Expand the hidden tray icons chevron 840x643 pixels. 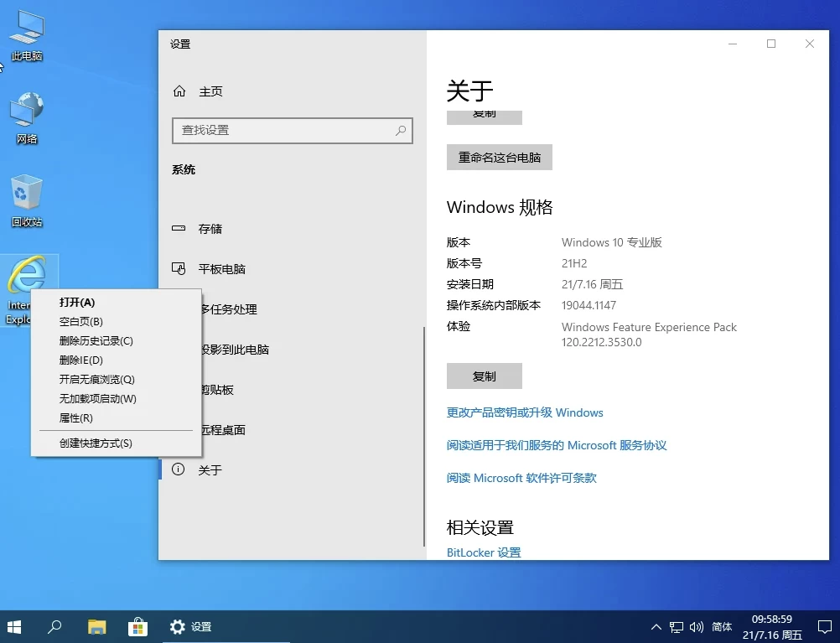click(x=656, y=626)
